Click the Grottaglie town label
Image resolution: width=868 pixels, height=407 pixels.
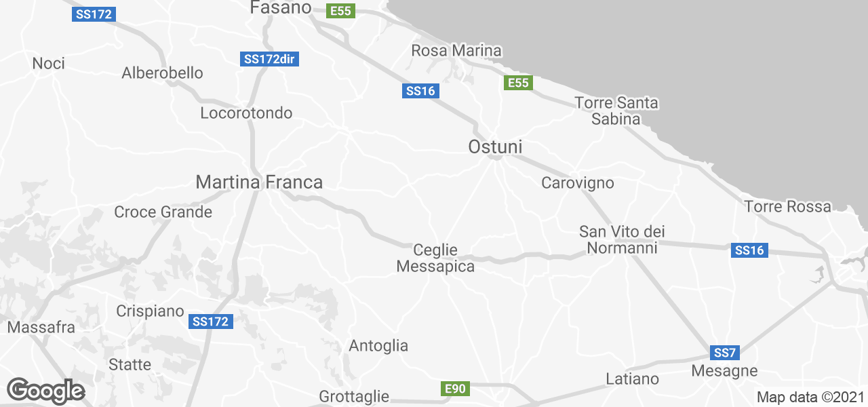pyautogui.click(x=354, y=396)
